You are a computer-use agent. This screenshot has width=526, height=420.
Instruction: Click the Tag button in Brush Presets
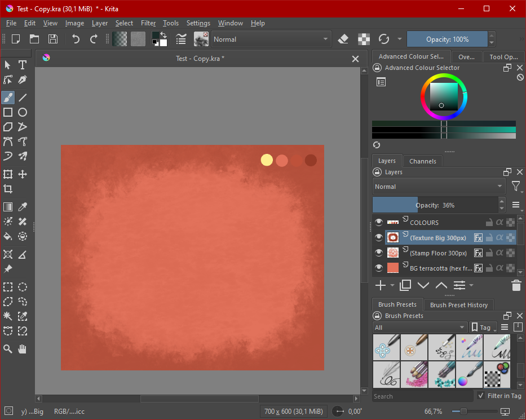coord(484,328)
